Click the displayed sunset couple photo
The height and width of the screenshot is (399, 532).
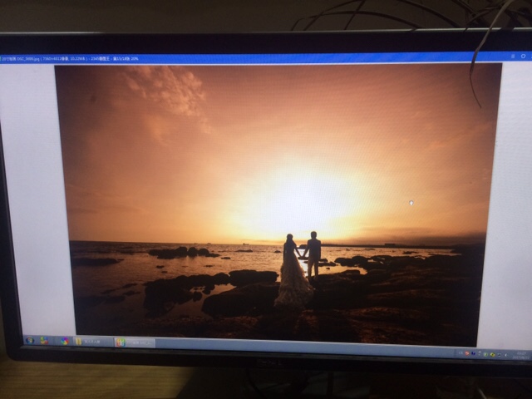coord(277,204)
